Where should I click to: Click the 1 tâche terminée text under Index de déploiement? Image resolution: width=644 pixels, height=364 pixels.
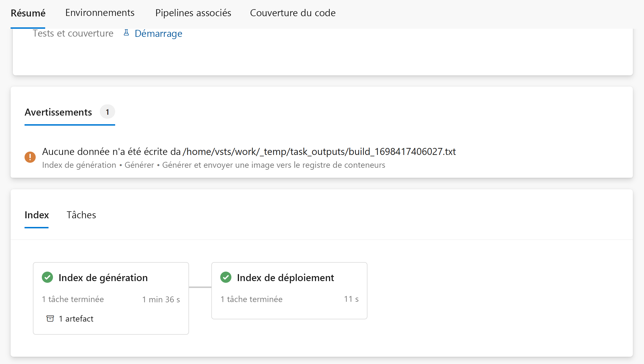click(251, 299)
